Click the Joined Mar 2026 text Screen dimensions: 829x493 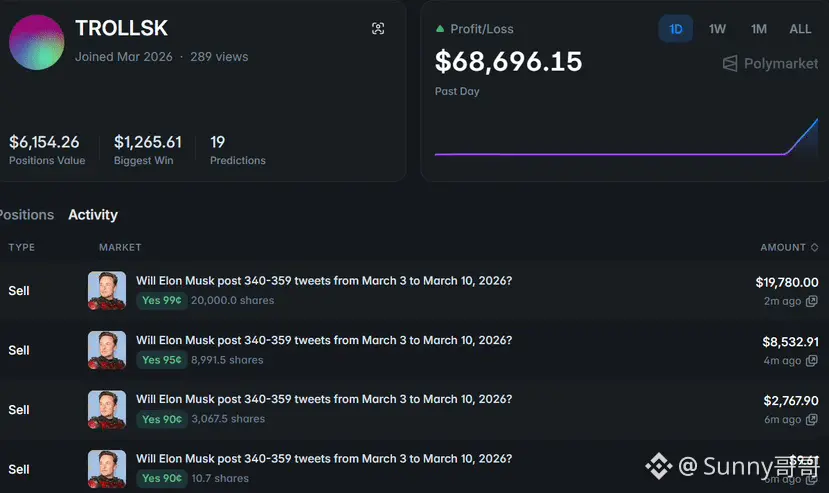click(124, 57)
